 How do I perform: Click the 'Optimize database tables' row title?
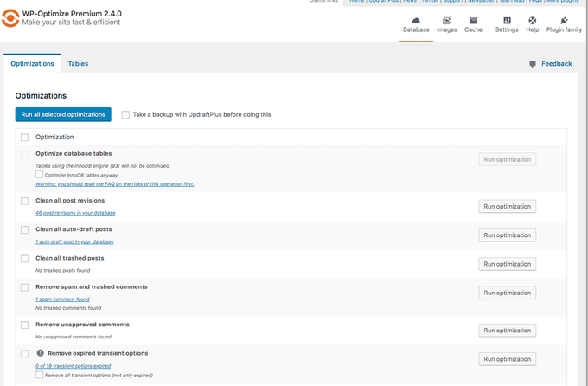[x=73, y=153]
